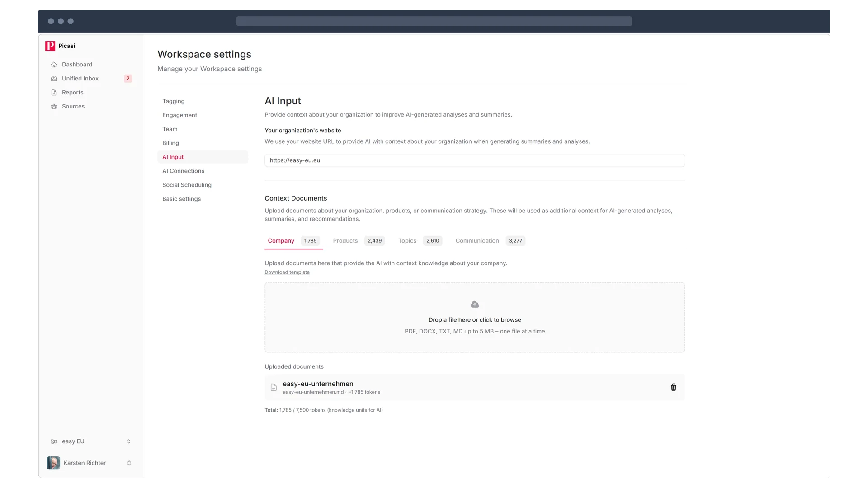Click 'easy-eu-unternehmen.md · ~1,785 tokens' subtitle
Viewport: 868px width, 488px height.
(332, 392)
